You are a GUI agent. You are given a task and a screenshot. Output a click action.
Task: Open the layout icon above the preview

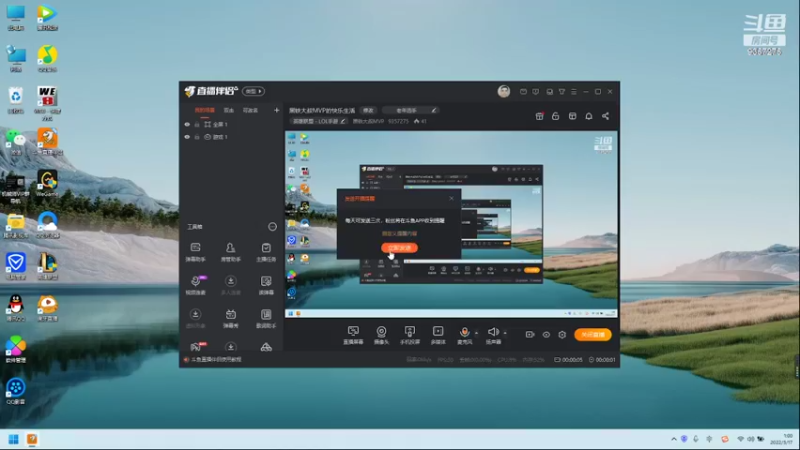(x=572, y=116)
